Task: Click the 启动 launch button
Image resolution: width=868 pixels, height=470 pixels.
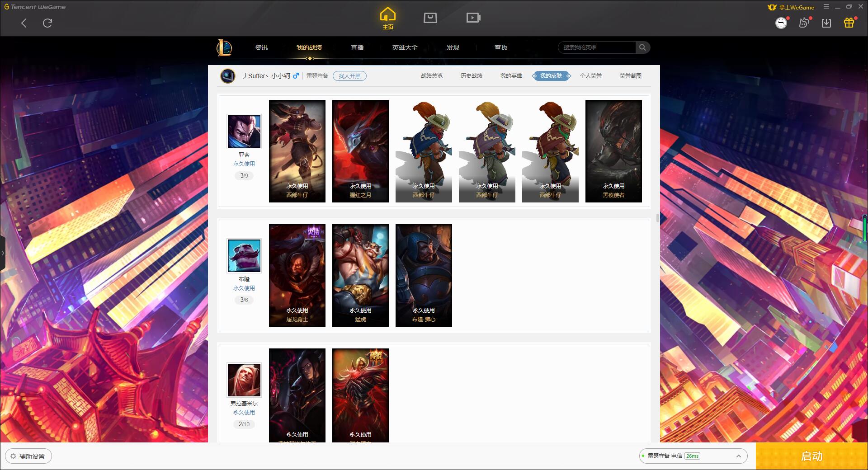Action: [811, 456]
